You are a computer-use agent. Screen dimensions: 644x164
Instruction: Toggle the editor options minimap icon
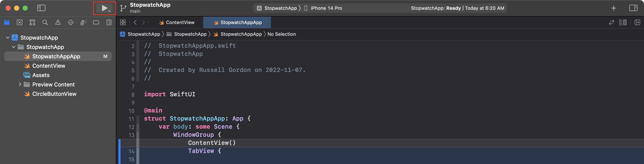click(623, 22)
